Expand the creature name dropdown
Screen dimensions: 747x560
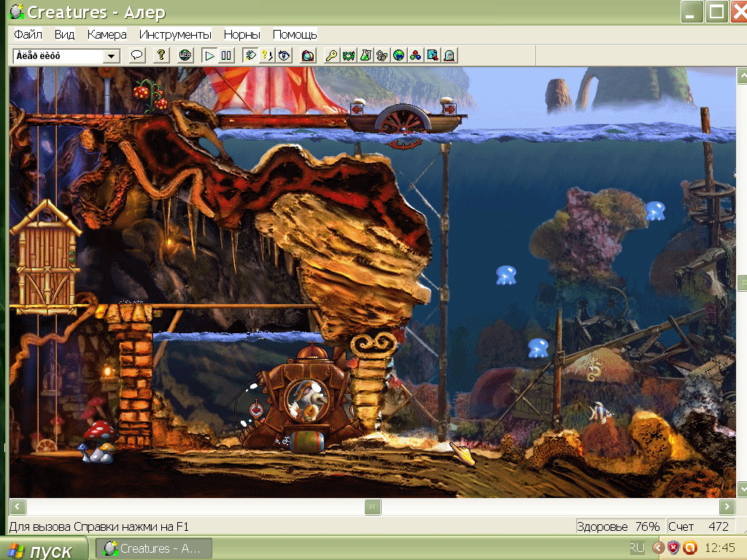pos(112,56)
